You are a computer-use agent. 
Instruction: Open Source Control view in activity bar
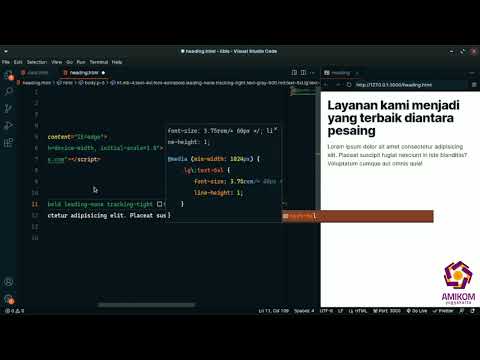pyautogui.click(x=9, y=108)
